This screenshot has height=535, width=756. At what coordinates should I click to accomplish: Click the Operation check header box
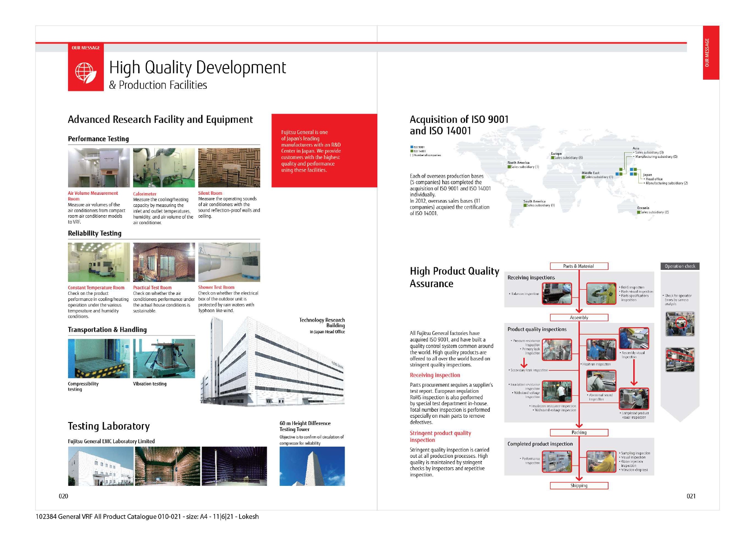point(680,266)
